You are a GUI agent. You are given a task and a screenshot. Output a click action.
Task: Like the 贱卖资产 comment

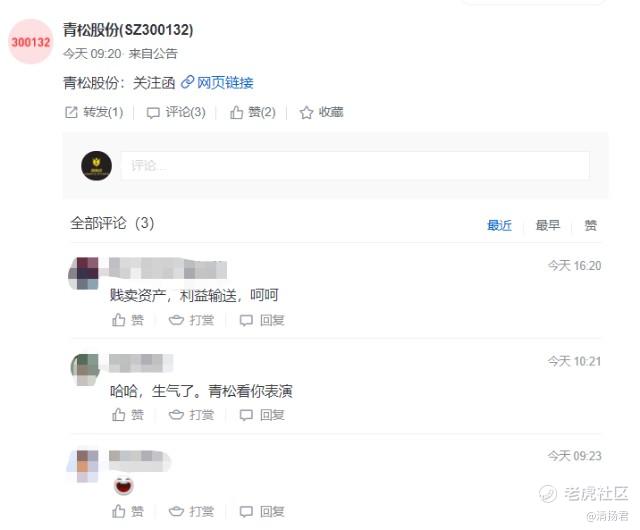pyautogui.click(x=128, y=320)
